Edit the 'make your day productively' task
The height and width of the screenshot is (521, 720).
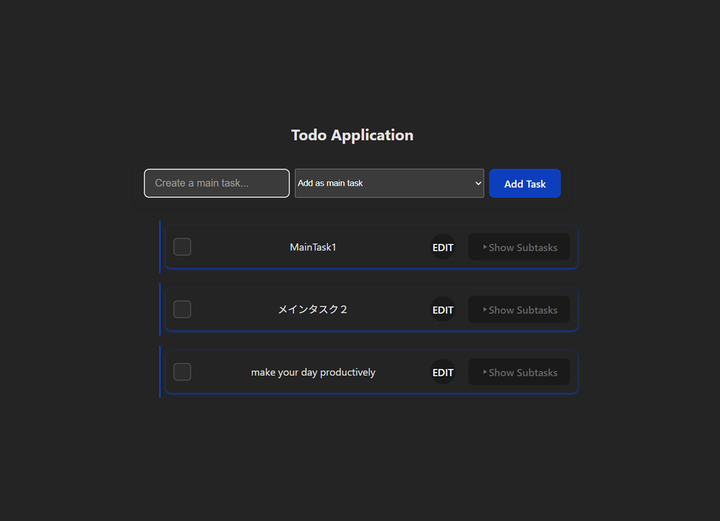[443, 372]
